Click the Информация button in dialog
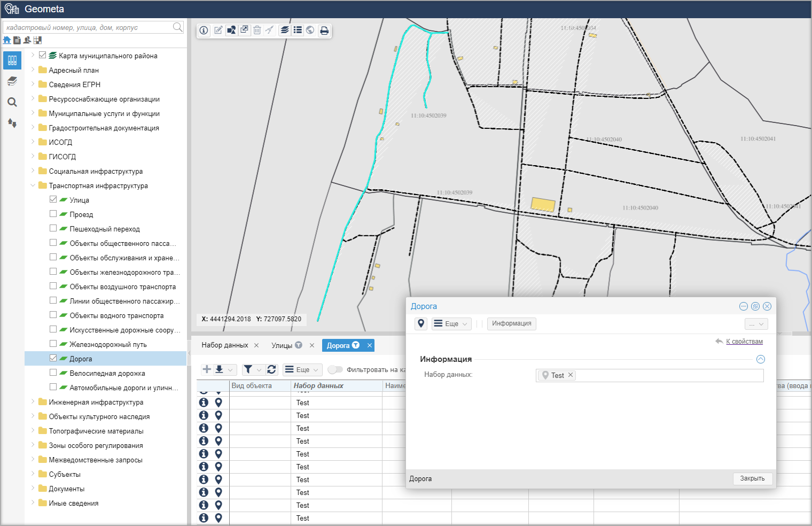812x526 pixels. pos(511,323)
